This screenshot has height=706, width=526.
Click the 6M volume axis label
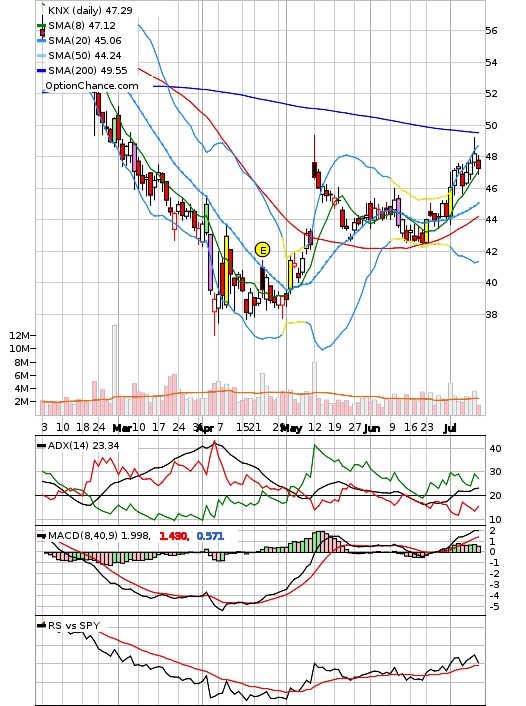pyautogui.click(x=22, y=375)
